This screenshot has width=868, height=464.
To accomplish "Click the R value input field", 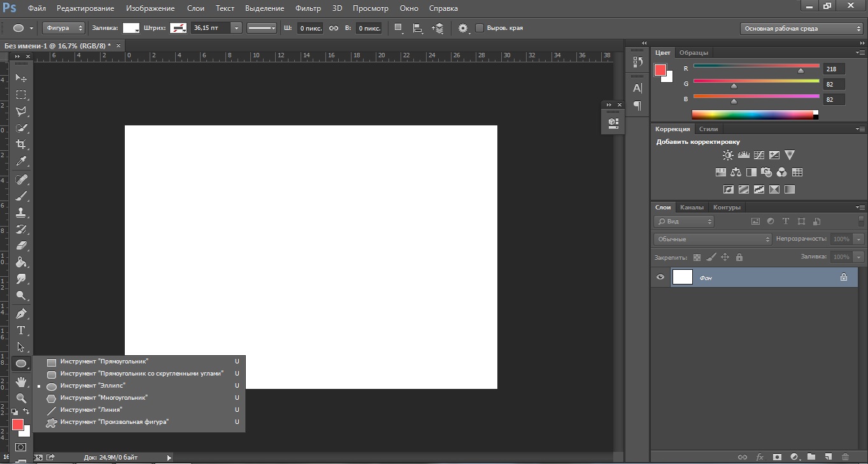I will [x=834, y=69].
